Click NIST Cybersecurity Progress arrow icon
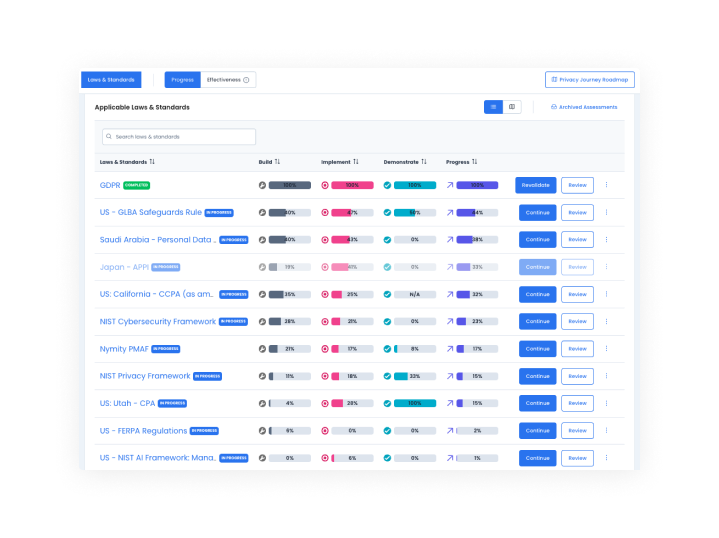 pyautogui.click(x=450, y=322)
